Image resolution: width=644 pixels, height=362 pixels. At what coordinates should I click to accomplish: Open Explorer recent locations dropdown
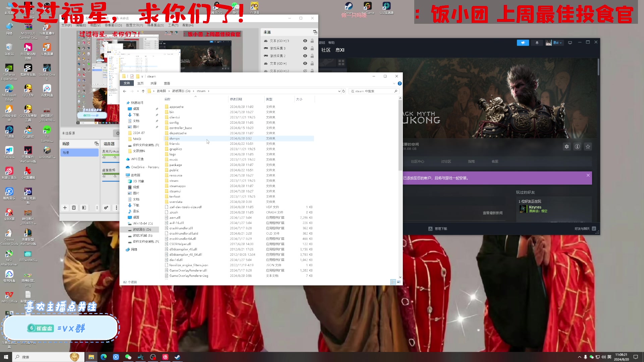click(137, 91)
